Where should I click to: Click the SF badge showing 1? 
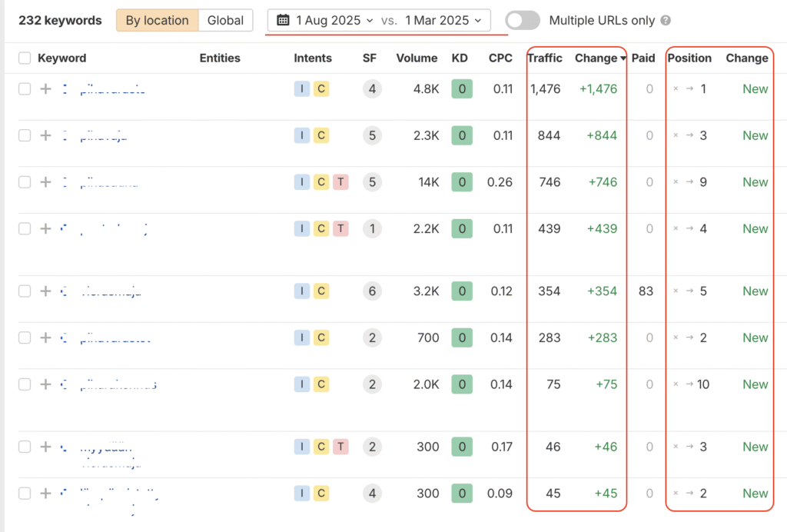(372, 229)
